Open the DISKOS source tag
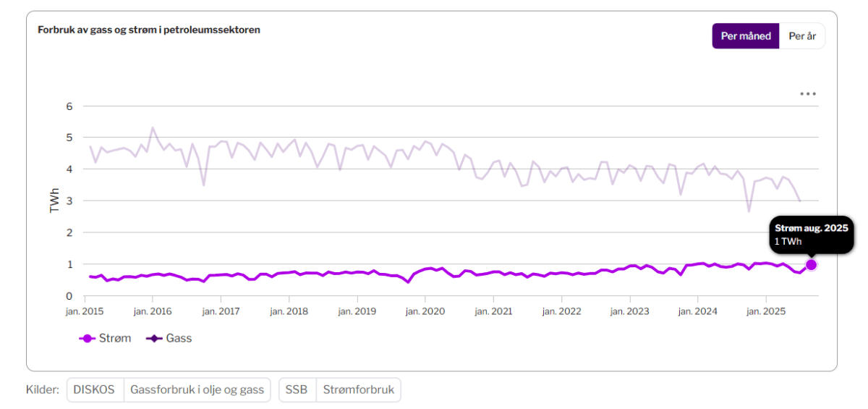 95,389
